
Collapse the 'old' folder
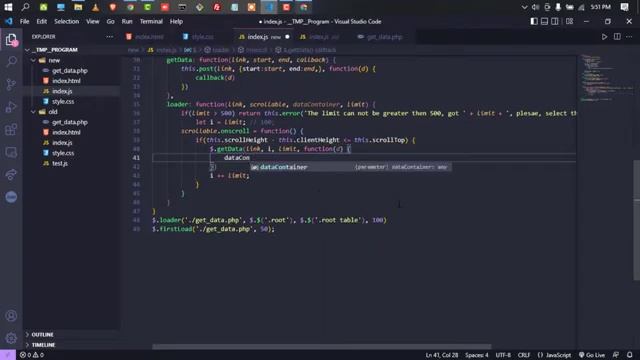[x=33, y=111]
